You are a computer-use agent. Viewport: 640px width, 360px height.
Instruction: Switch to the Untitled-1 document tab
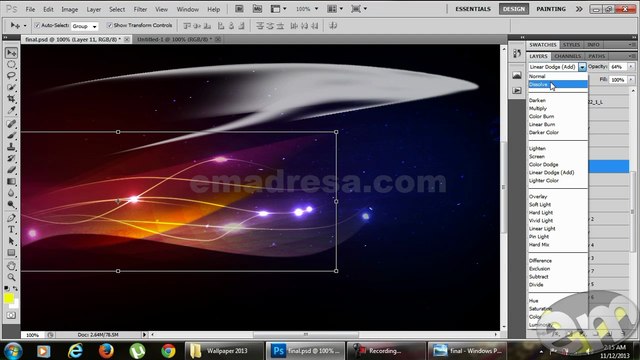pyautogui.click(x=174, y=39)
